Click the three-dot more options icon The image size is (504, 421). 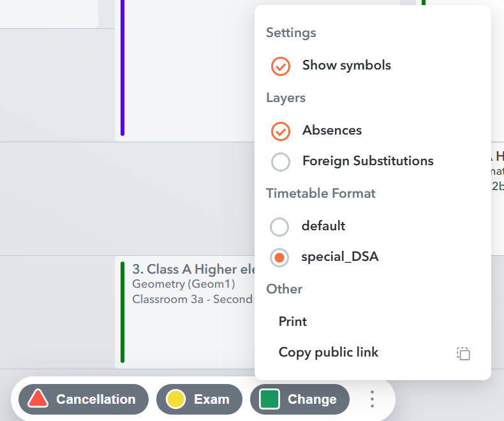[x=373, y=399]
